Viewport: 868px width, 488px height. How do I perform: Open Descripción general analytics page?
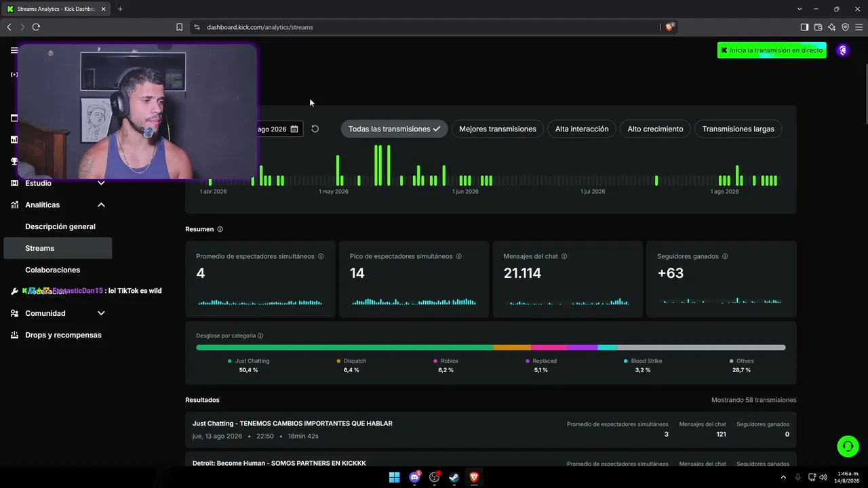[60, 226]
